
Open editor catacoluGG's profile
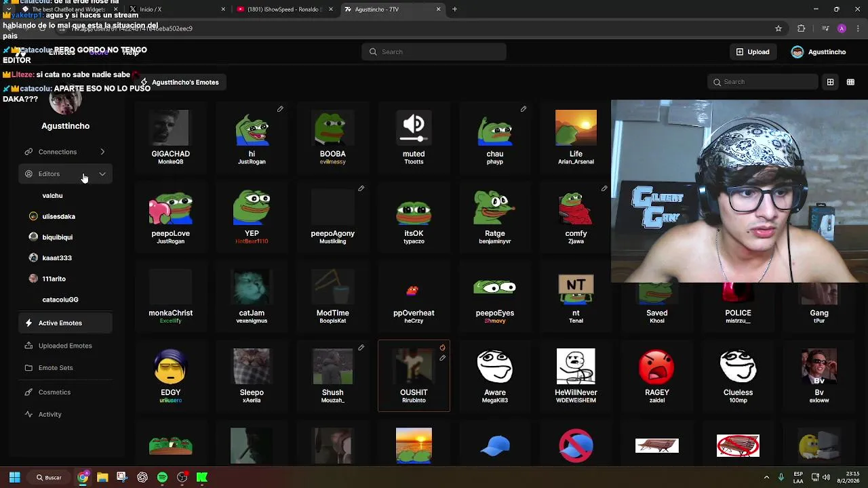click(60, 300)
